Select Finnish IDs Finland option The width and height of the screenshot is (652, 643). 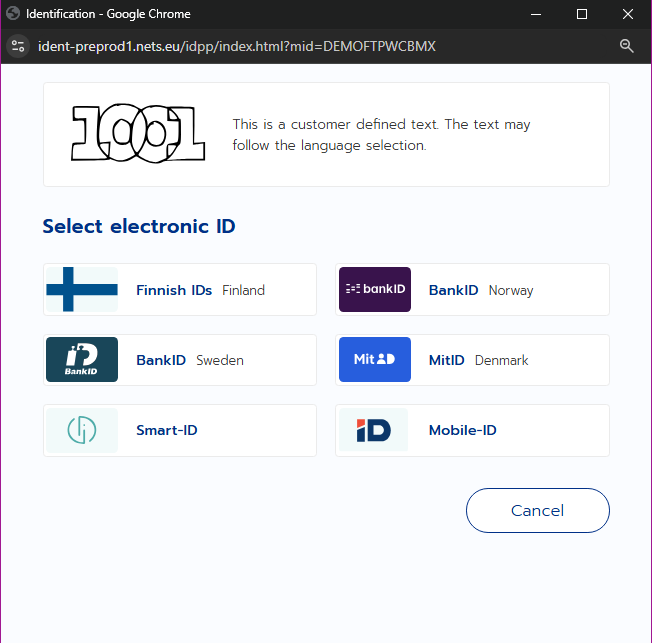(200, 290)
